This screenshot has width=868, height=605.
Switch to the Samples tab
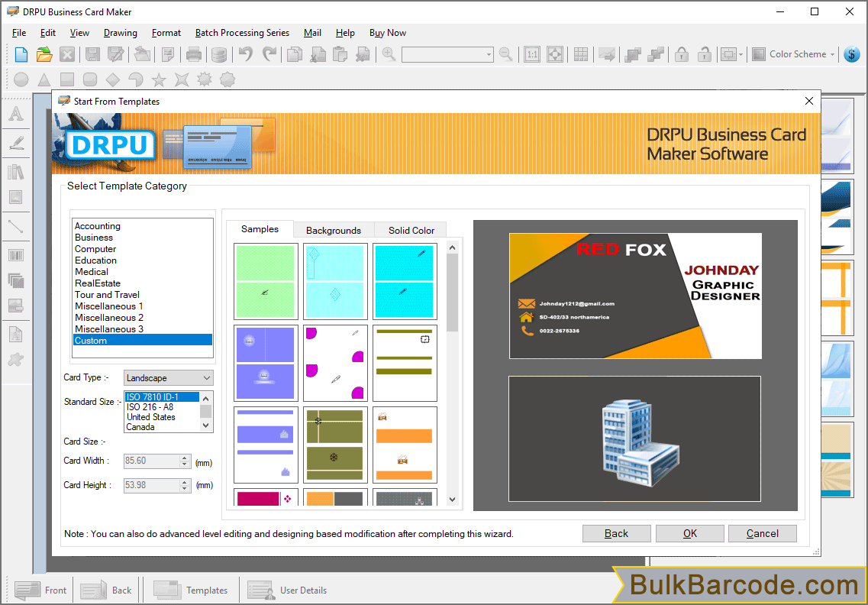(260, 229)
